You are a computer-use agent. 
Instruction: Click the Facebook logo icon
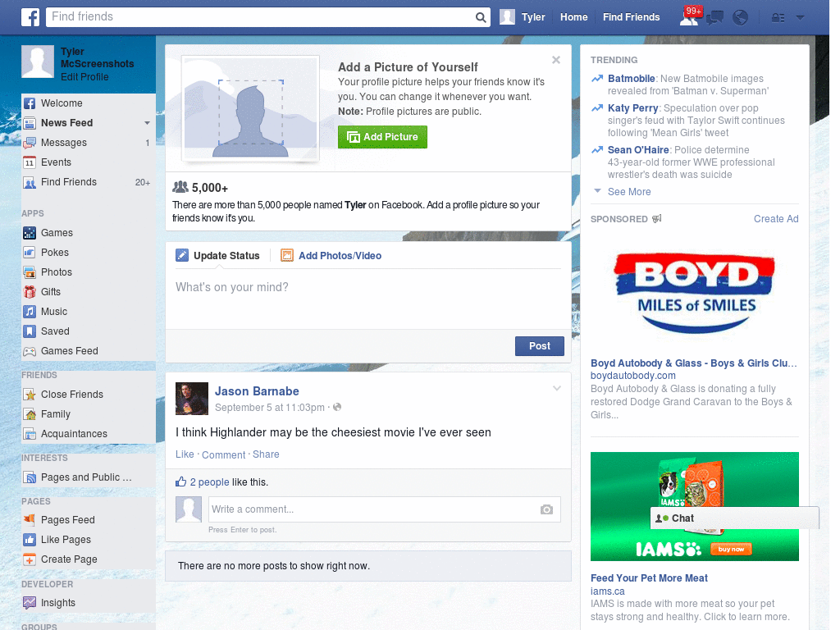click(30, 17)
